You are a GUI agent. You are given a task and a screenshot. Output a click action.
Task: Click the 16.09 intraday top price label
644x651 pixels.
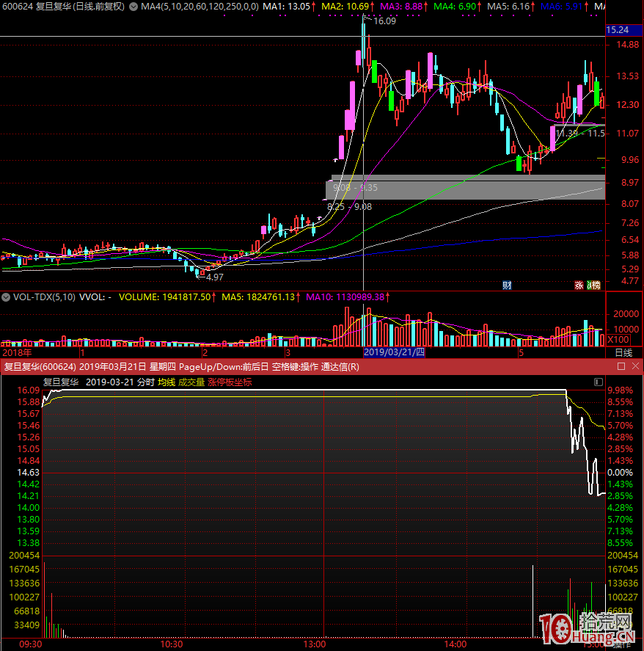pyautogui.click(x=28, y=390)
